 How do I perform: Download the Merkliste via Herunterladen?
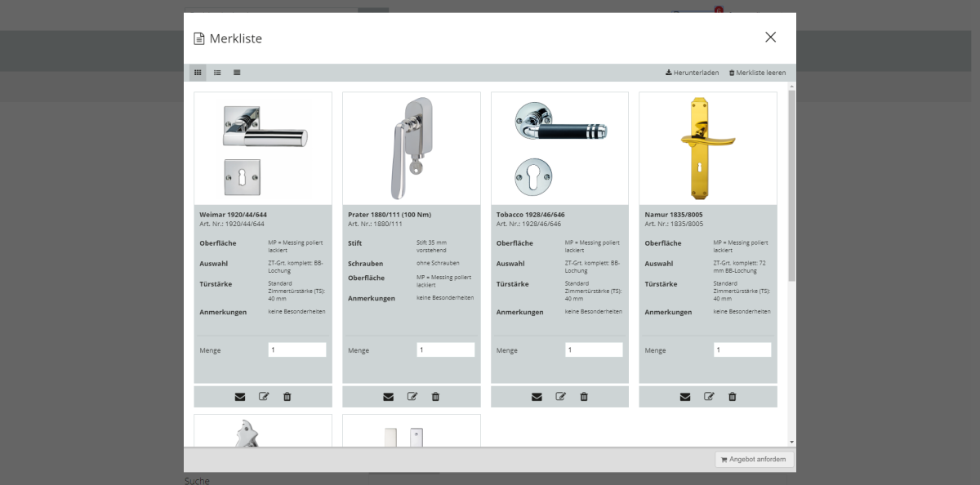pos(692,73)
